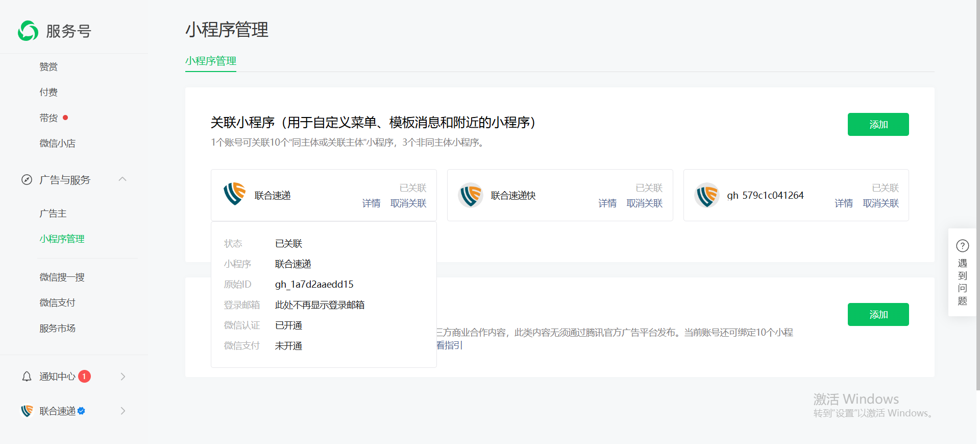Viewport: 980px width, 444px height.
Task: Open the 赞赏 menu item
Action: (x=48, y=67)
